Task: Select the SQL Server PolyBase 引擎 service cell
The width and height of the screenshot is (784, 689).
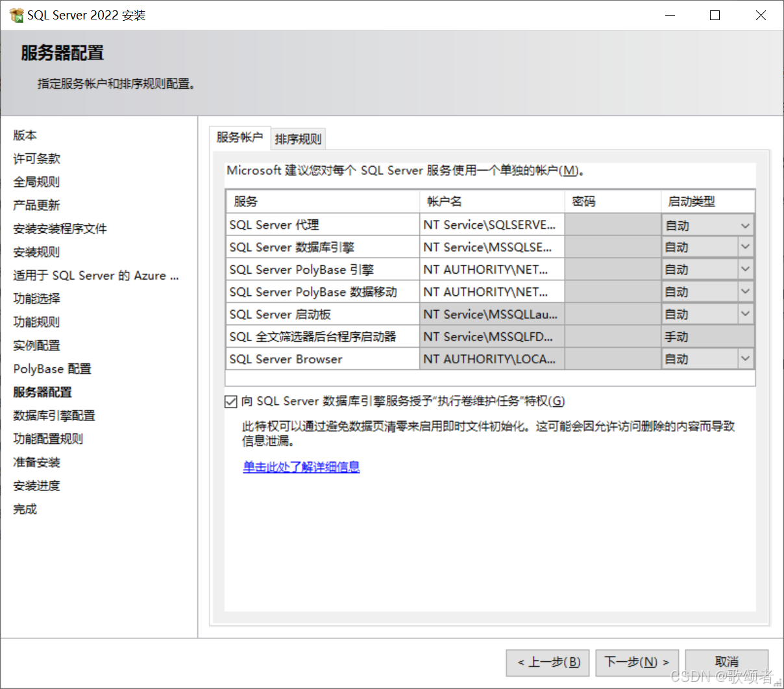Action: [x=323, y=269]
